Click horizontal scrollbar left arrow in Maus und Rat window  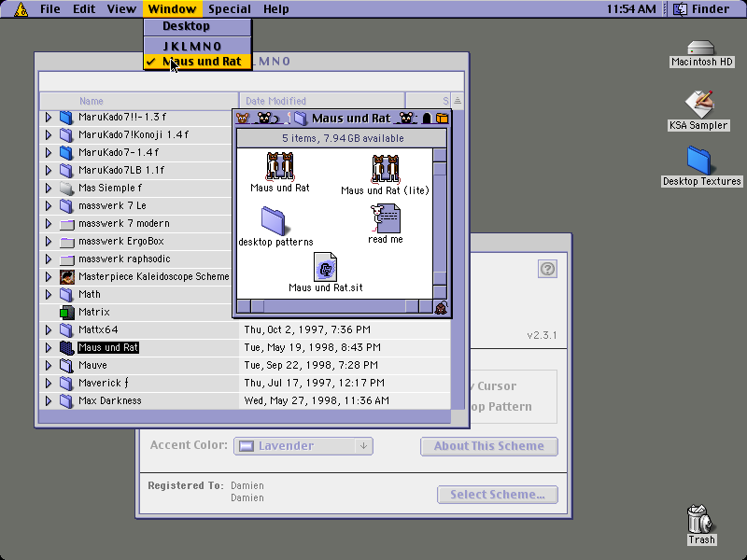point(244,306)
